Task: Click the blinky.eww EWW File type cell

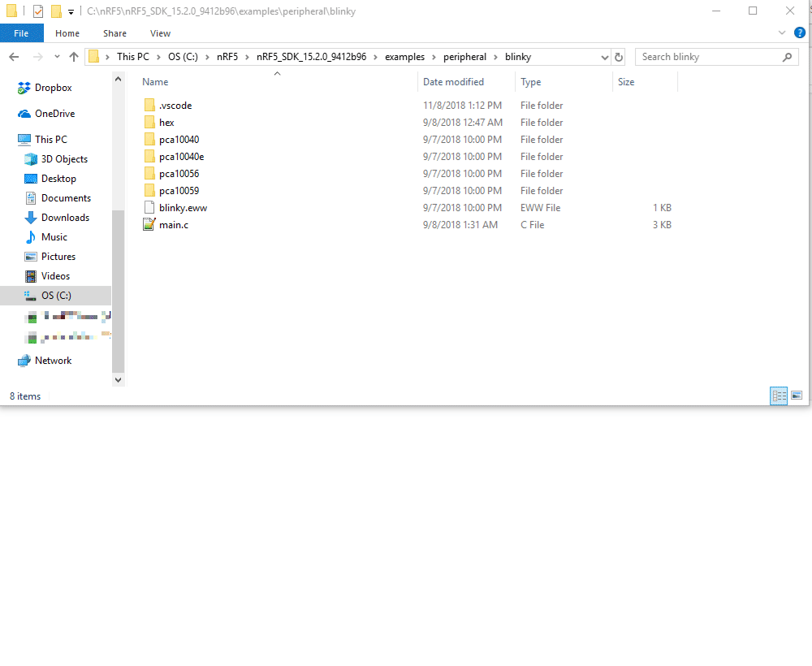Action: point(540,208)
